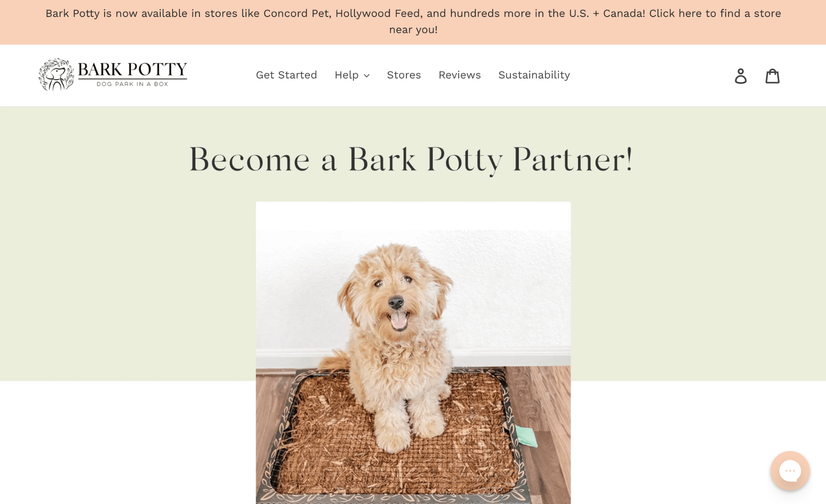
Task: Click the three dots inside chat bubble
Action: coord(790,471)
